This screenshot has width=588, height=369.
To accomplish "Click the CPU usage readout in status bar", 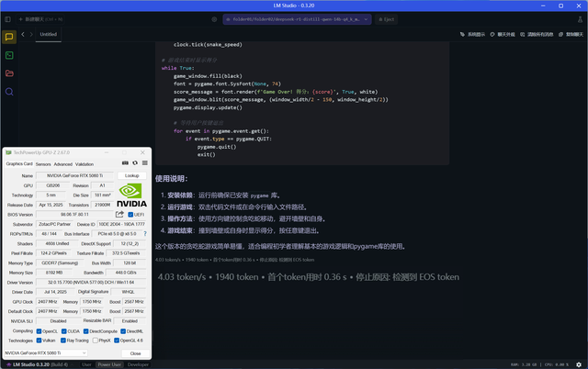I will [x=557, y=364].
